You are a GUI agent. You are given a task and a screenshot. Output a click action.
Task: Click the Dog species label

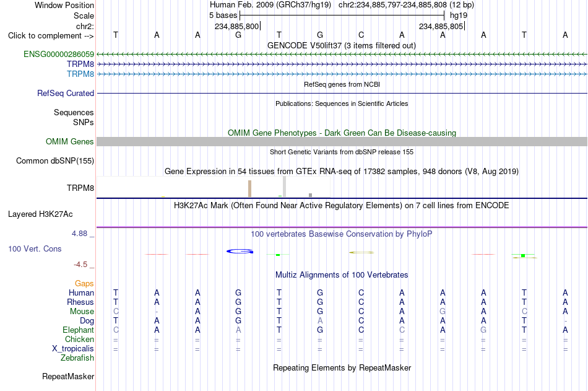(87, 321)
